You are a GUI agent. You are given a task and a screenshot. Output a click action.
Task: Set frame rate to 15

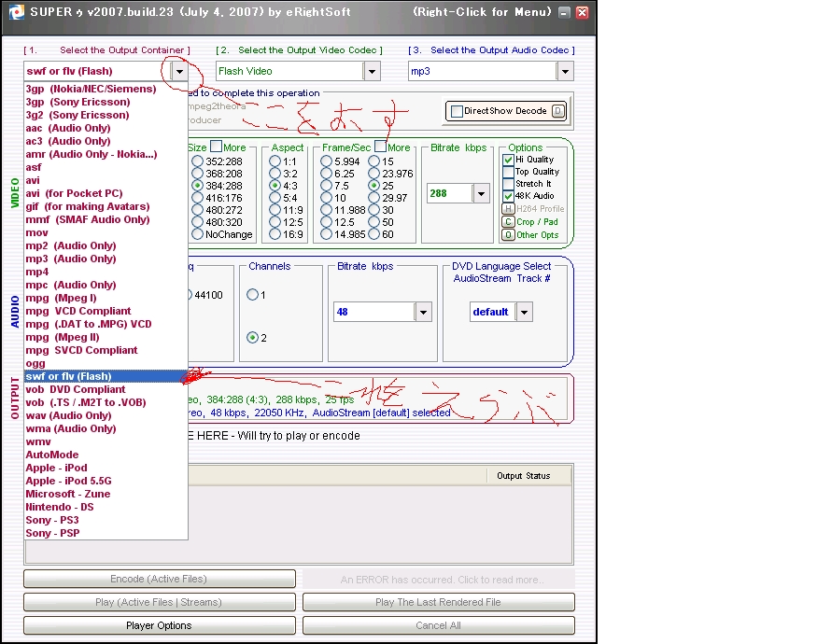click(x=373, y=161)
